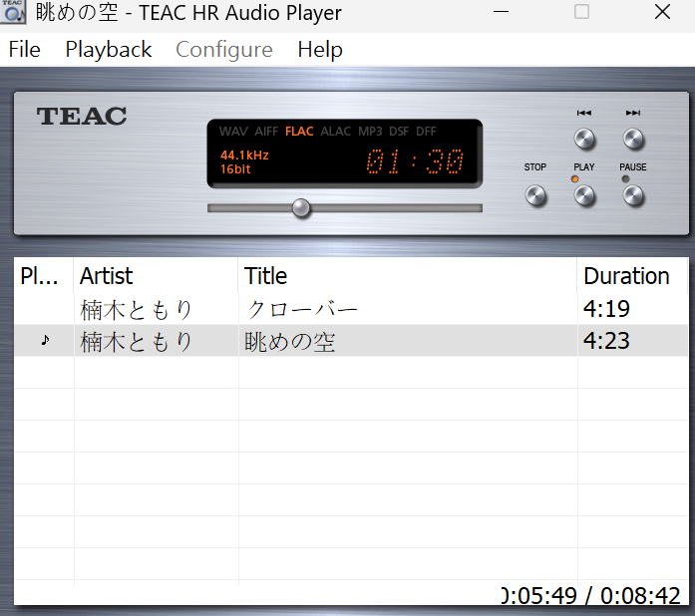Click the TEAC app icon in title bar
The image size is (695, 616).
pyautogui.click(x=13, y=12)
